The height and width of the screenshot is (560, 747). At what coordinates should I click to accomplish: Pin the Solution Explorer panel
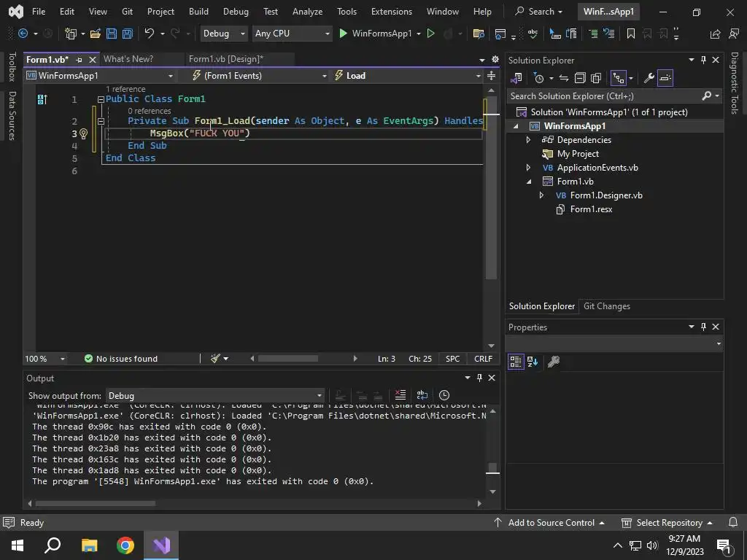click(703, 60)
